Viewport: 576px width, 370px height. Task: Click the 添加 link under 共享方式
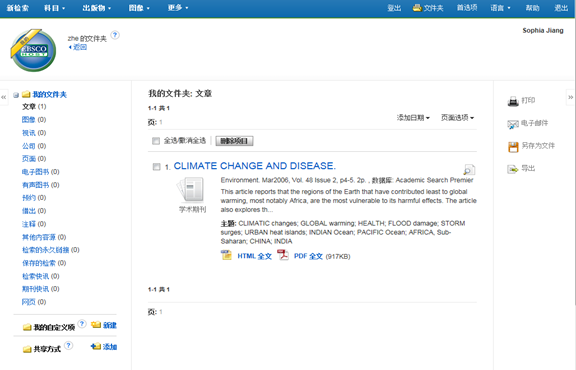[x=109, y=347]
